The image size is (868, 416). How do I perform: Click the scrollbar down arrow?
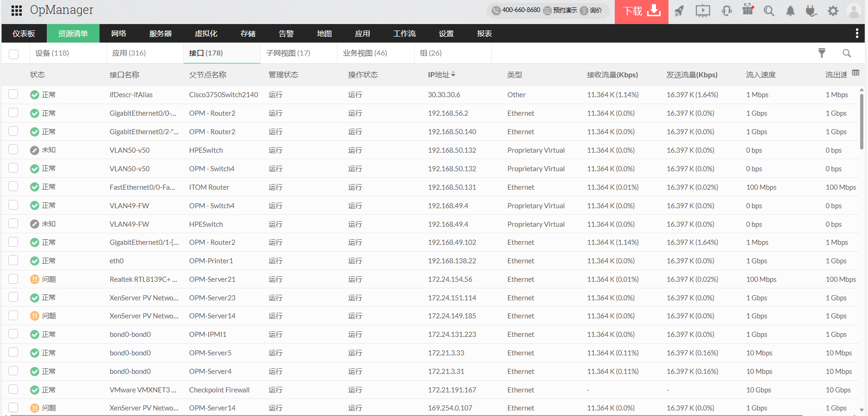point(862,410)
